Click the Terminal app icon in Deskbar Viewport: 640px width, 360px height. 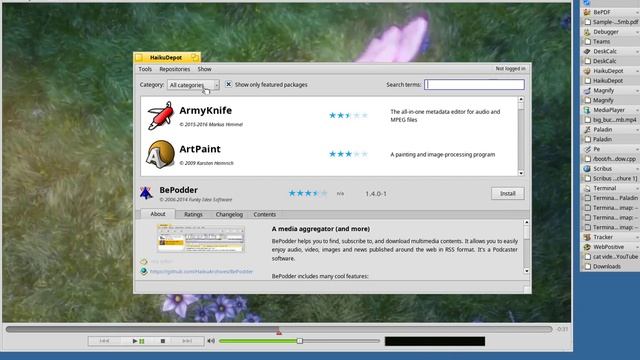pos(587,188)
